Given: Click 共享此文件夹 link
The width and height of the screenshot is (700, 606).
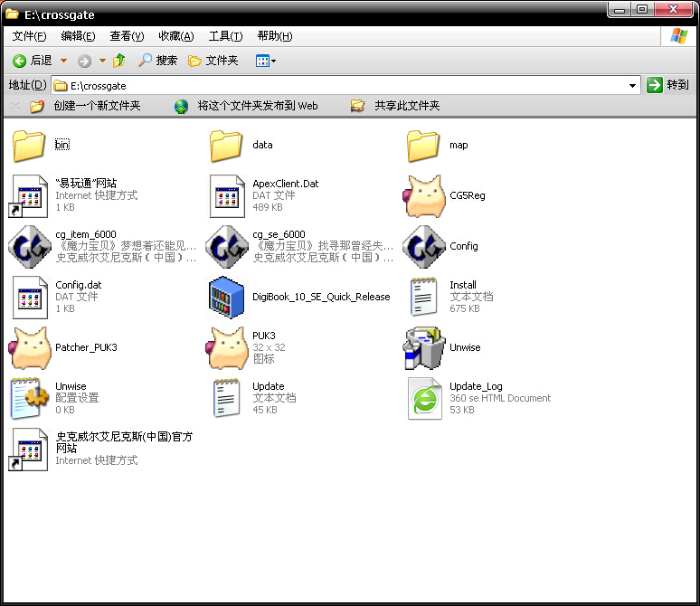Looking at the screenshot, I should click(406, 106).
